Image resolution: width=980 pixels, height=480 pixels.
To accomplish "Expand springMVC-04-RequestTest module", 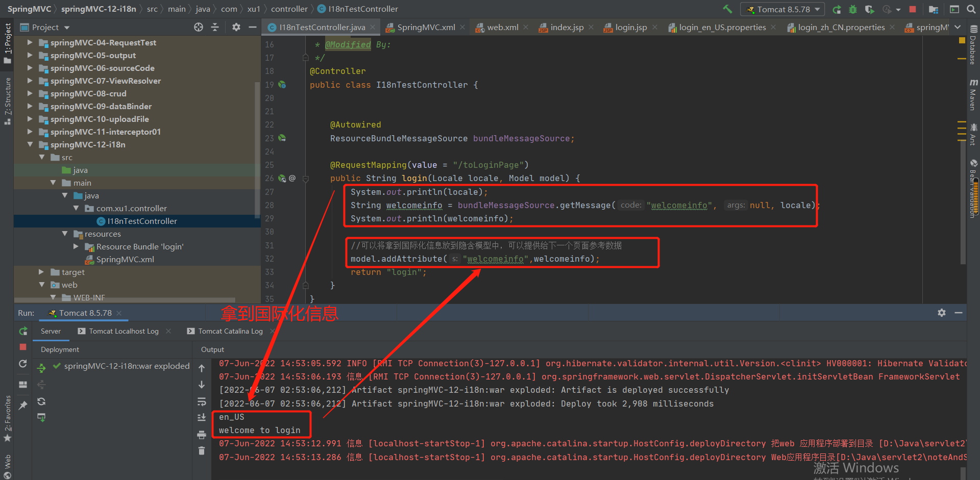I will (30, 42).
